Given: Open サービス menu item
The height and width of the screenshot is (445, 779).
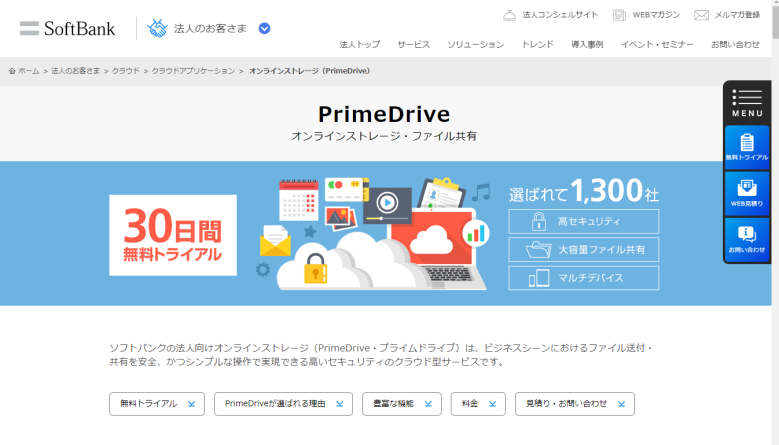Looking at the screenshot, I should click(413, 45).
